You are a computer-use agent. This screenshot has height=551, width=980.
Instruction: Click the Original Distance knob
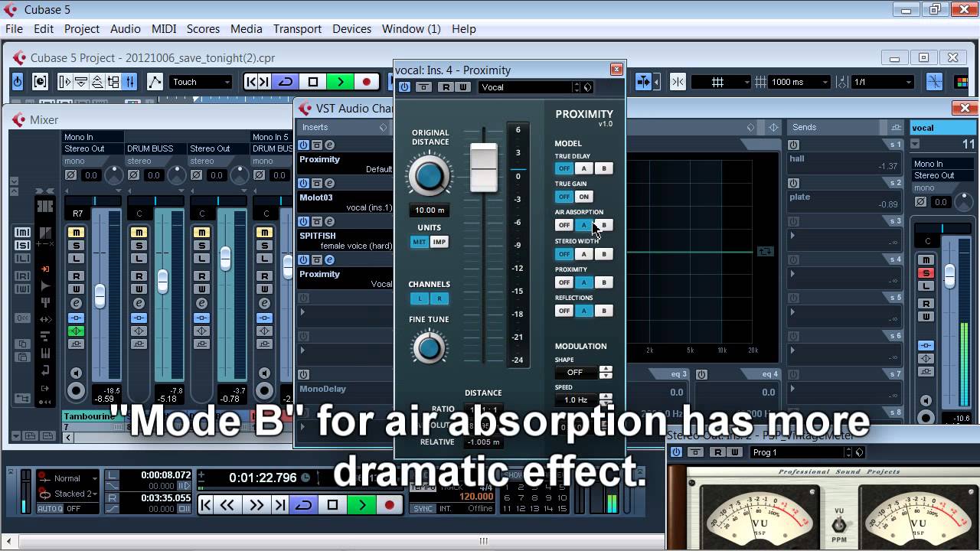tap(430, 175)
